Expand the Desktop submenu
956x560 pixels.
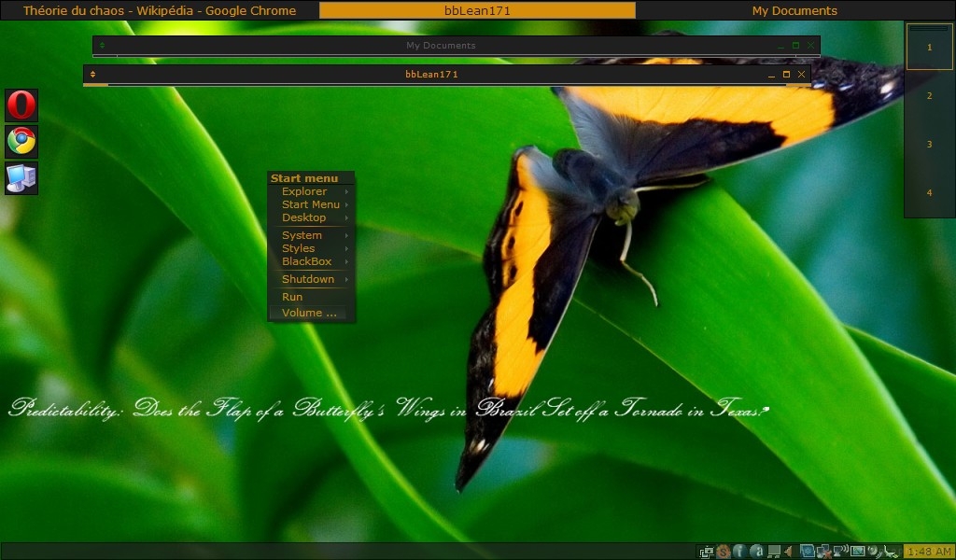click(311, 217)
